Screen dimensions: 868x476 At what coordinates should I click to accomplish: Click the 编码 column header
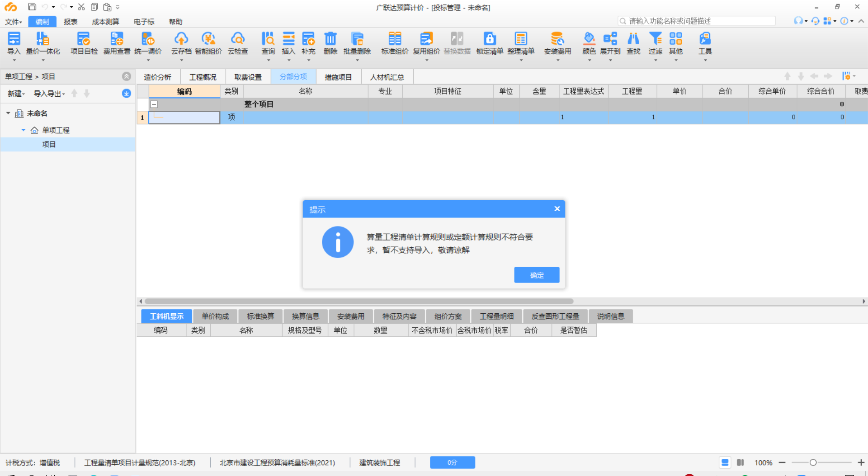[x=184, y=91]
